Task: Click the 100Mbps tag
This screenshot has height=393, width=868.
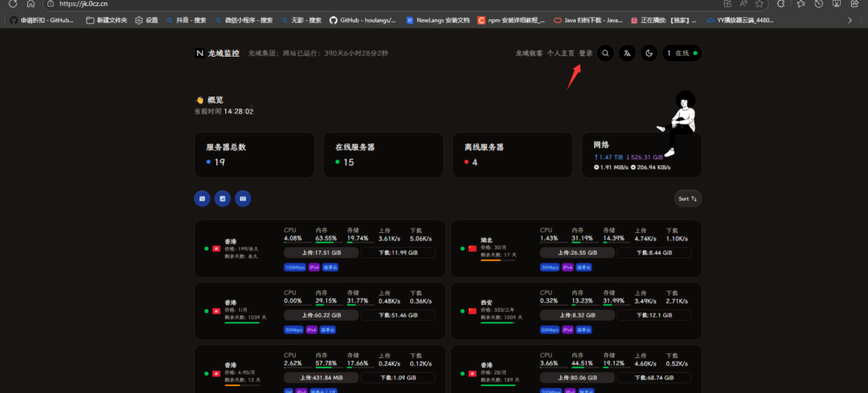Action: (x=294, y=268)
